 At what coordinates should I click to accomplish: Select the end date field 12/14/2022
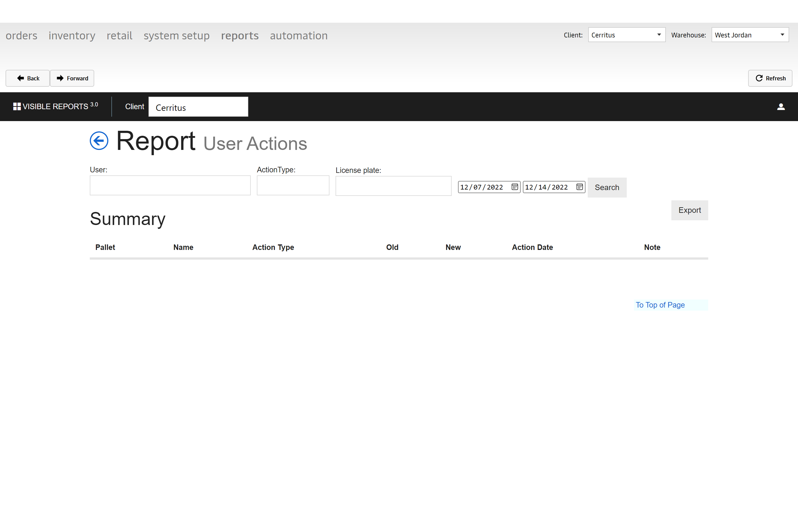554,187
